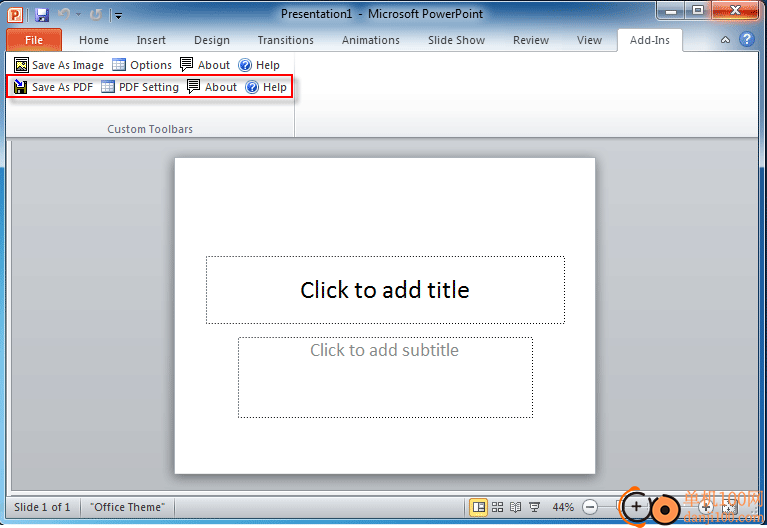Click "Office Theme" in status bar
This screenshot has width=767, height=528.
127,507
